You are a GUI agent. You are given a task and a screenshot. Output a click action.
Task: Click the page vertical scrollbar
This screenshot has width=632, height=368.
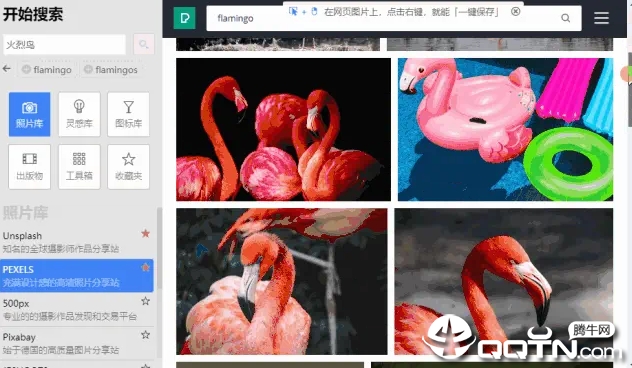[630, 89]
